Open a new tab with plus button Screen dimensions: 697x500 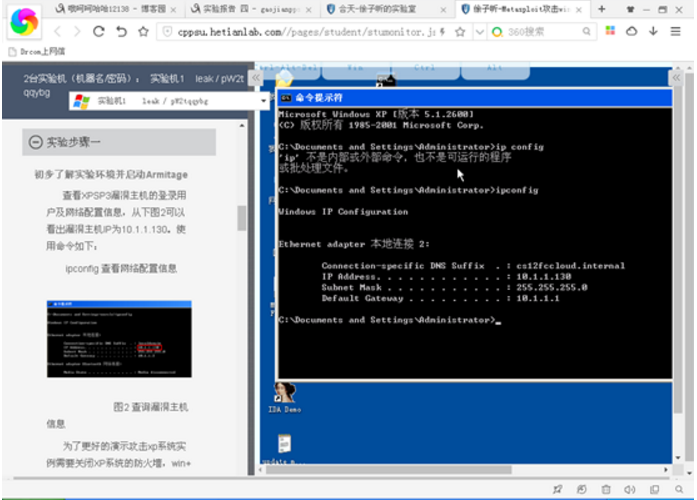(x=601, y=9)
